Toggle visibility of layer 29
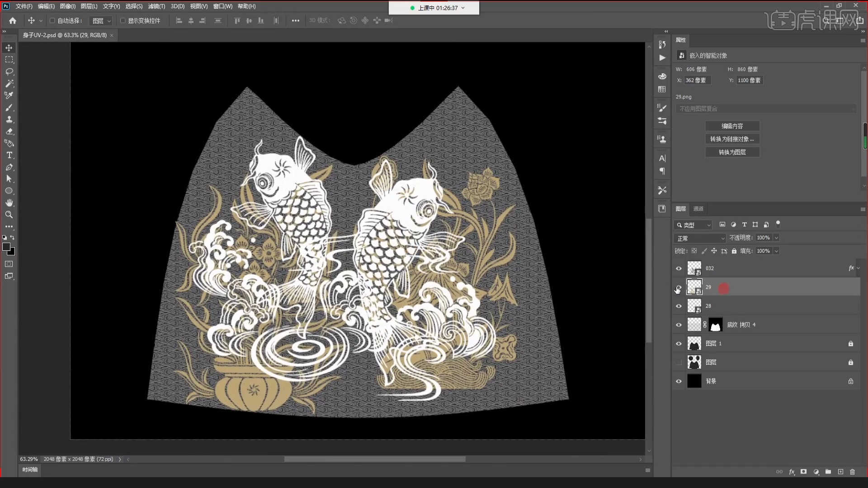This screenshot has height=488, width=868. 679,287
